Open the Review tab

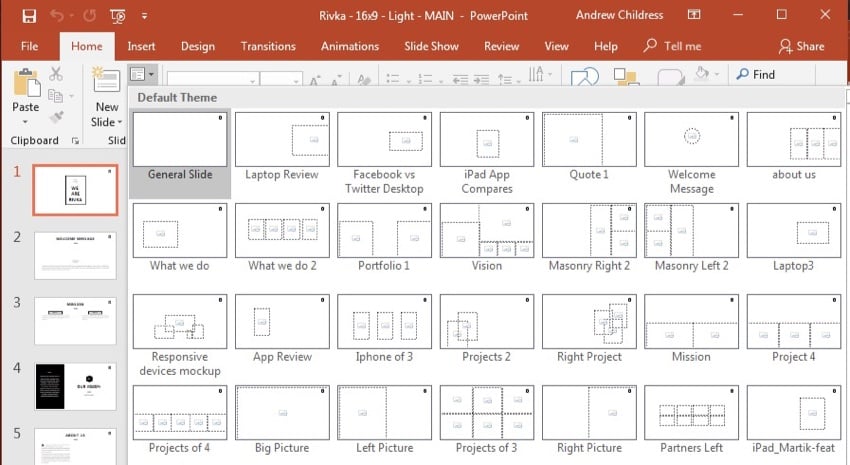tap(501, 47)
